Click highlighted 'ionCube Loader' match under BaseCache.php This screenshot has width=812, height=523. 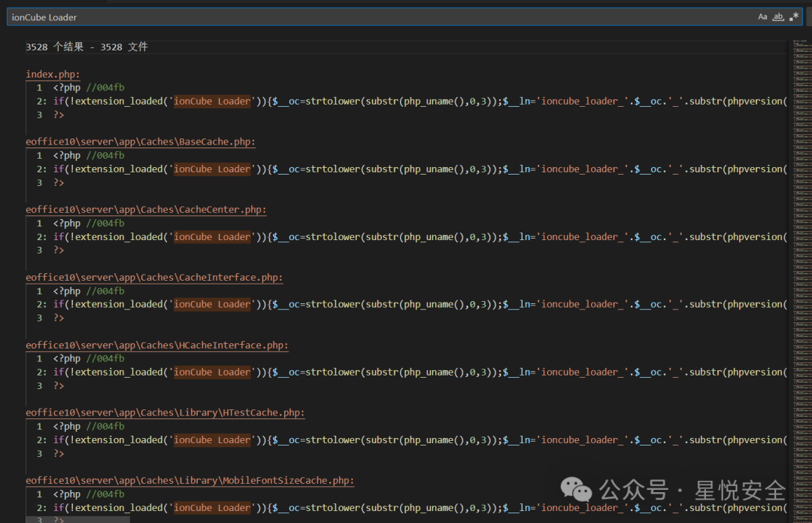pos(212,169)
